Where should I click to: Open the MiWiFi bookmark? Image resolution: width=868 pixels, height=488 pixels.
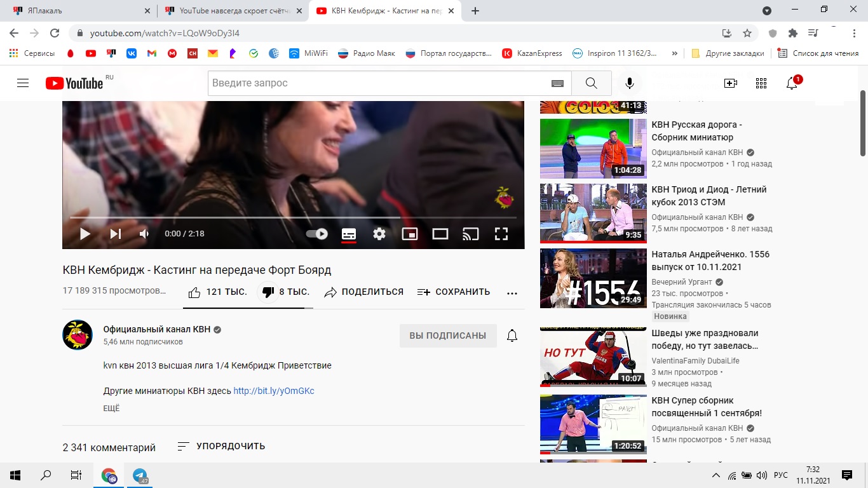pos(308,53)
